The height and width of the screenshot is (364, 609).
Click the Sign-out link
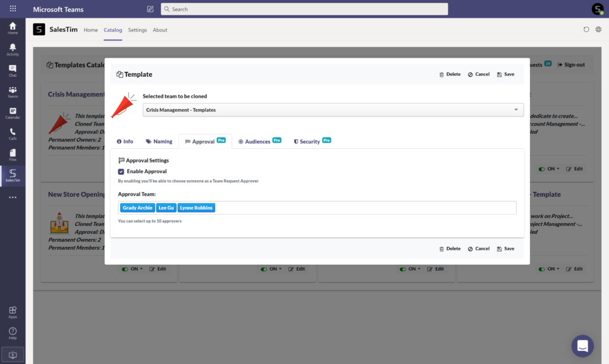point(571,65)
